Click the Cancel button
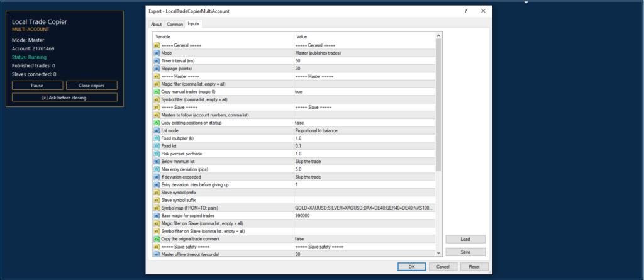This screenshot has width=644, height=280. pyautogui.click(x=443, y=266)
